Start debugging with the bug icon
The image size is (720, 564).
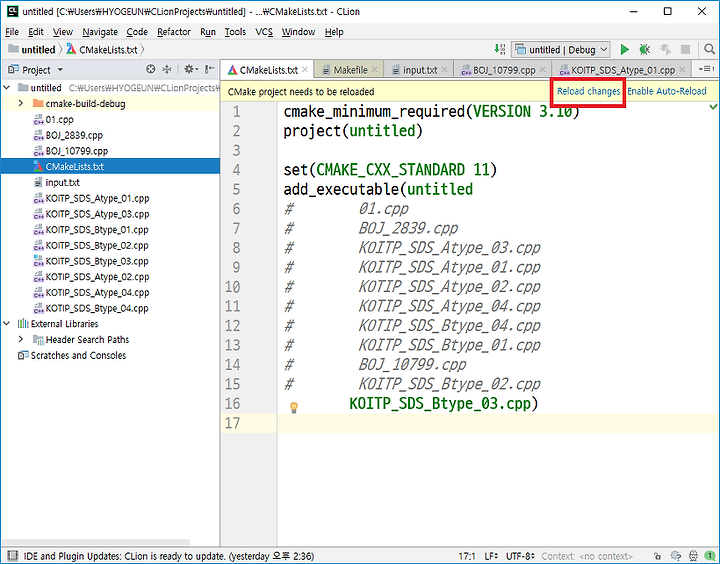point(645,49)
